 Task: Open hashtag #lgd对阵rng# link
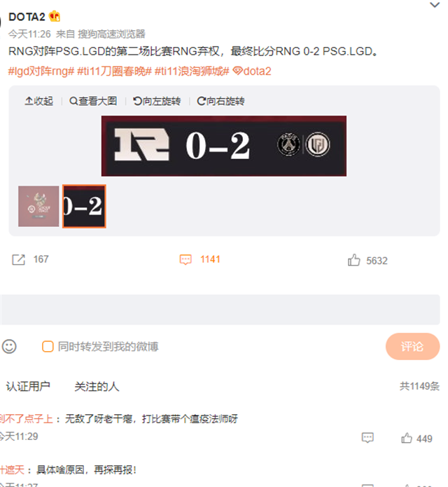tap(41, 71)
